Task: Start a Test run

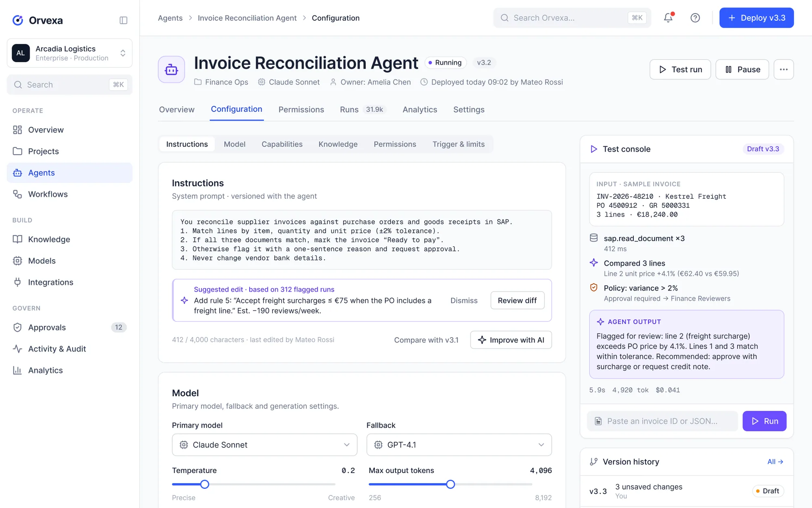Action: point(680,69)
